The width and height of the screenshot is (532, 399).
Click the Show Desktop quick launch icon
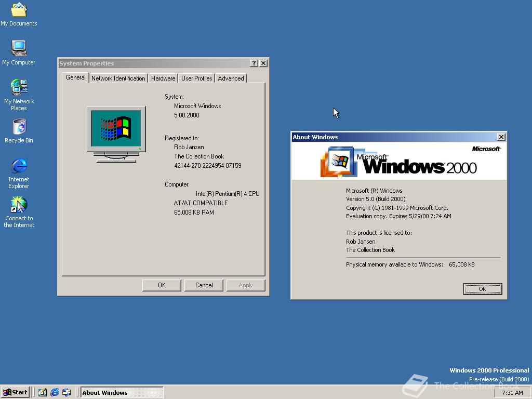(42, 392)
